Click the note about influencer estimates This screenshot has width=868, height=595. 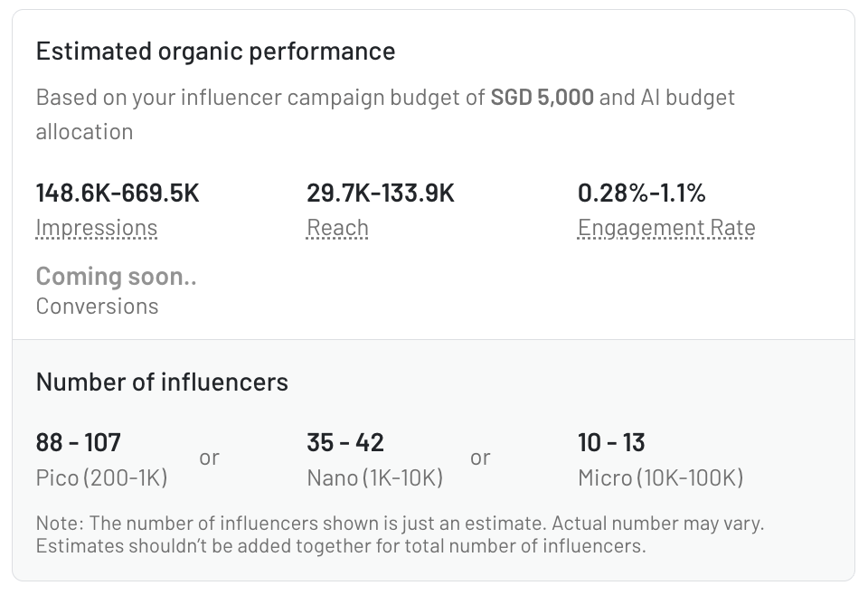pos(406,534)
